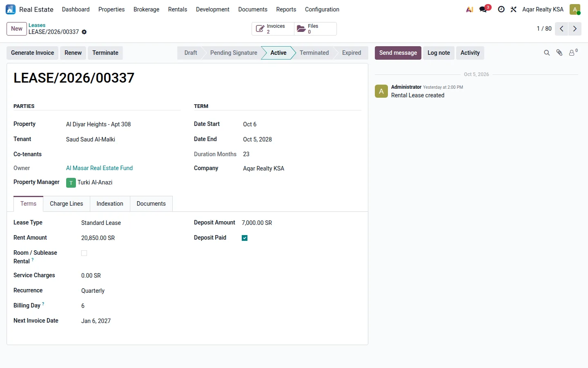Open the Real Estate app home icon
Screen dimensions: 588x368
[11, 9]
